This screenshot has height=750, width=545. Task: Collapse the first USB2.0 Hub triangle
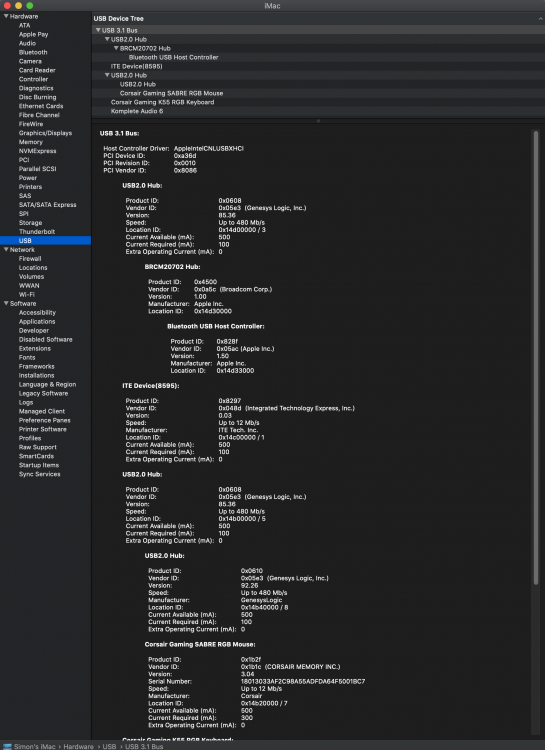click(107, 39)
